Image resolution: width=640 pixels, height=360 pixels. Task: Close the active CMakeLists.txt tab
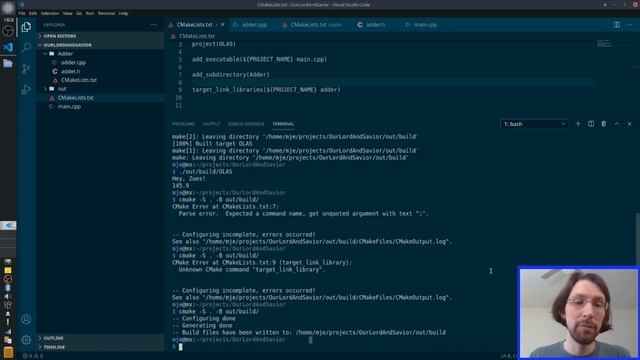point(222,25)
